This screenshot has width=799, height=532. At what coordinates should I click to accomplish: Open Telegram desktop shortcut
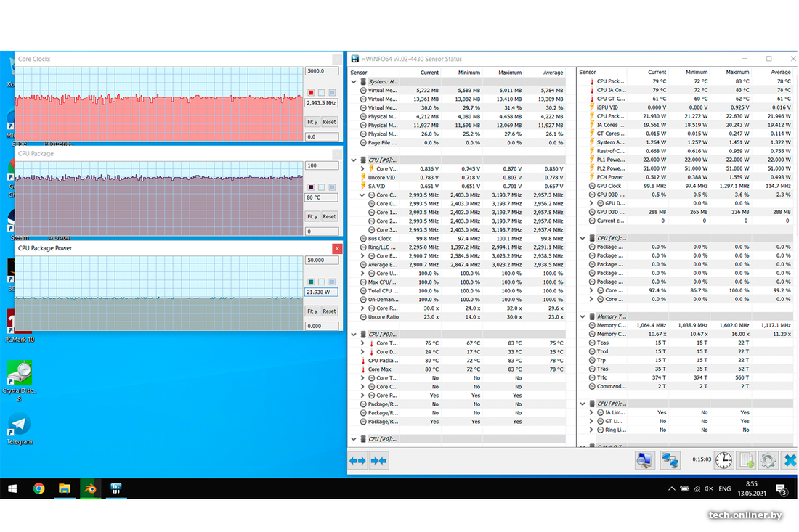pos(19,425)
